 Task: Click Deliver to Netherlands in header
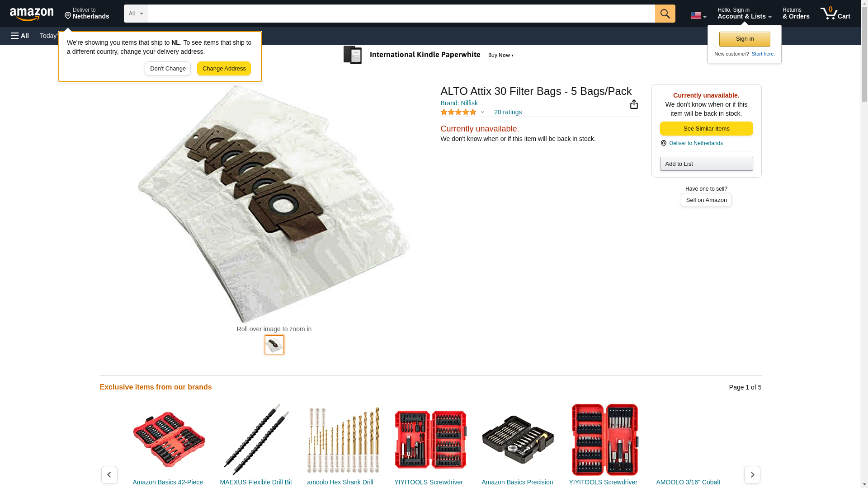coord(87,14)
